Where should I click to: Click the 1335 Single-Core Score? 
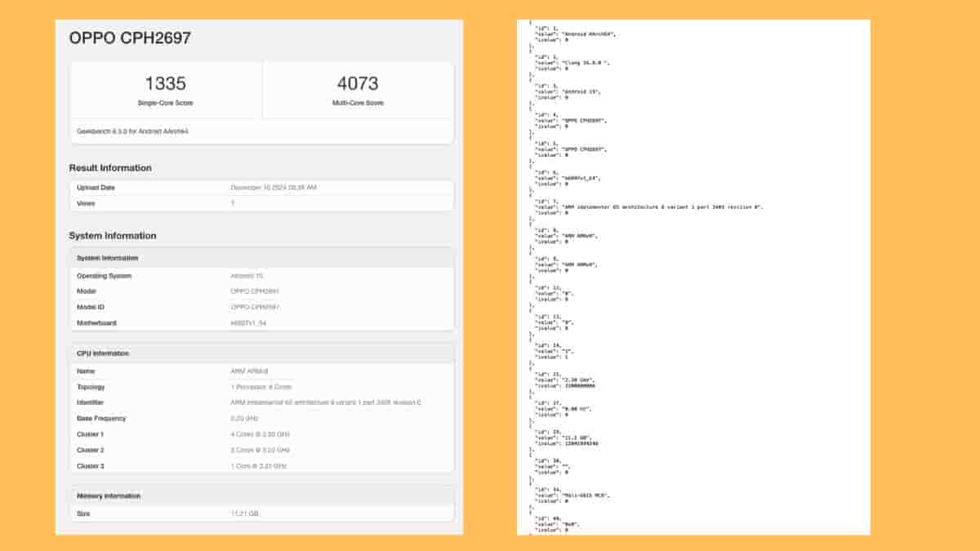(166, 83)
